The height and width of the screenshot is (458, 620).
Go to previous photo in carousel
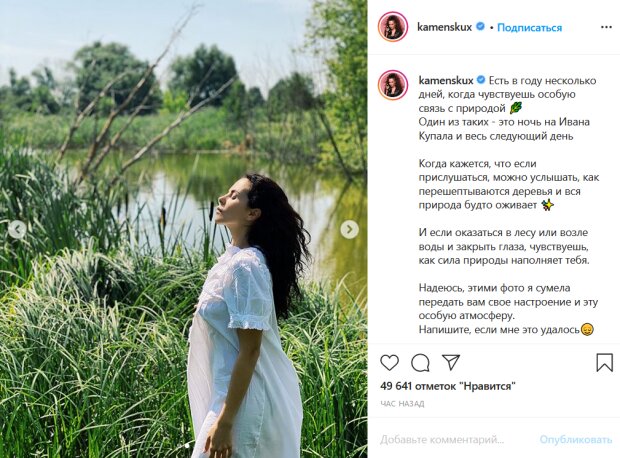17,229
